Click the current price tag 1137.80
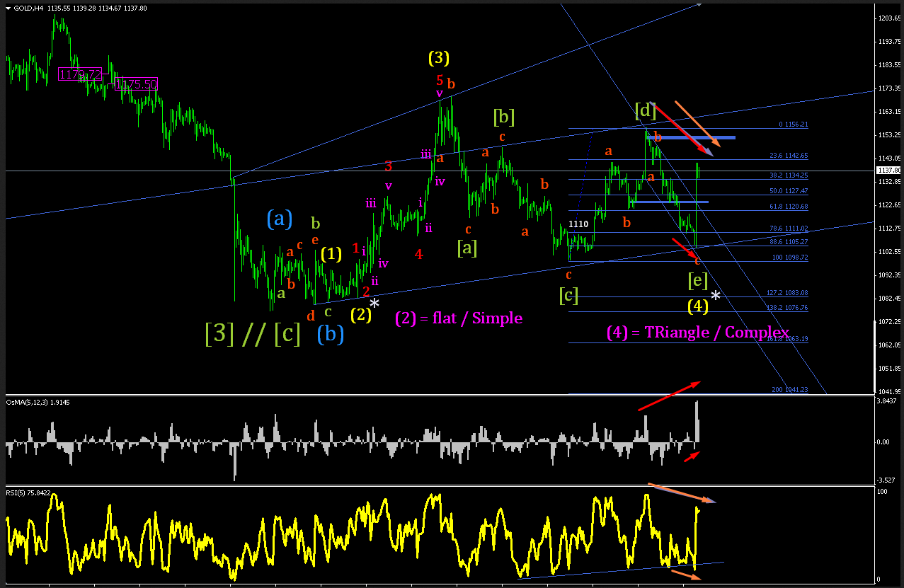 coord(889,171)
